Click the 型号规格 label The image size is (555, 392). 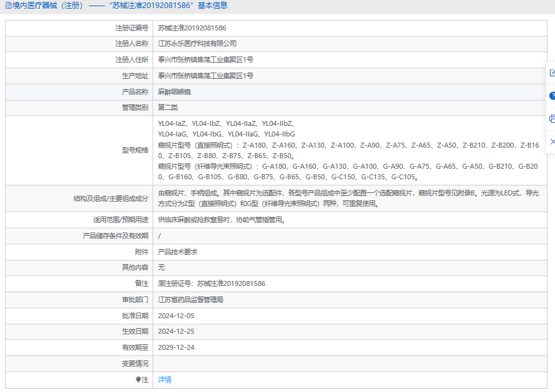pos(135,150)
